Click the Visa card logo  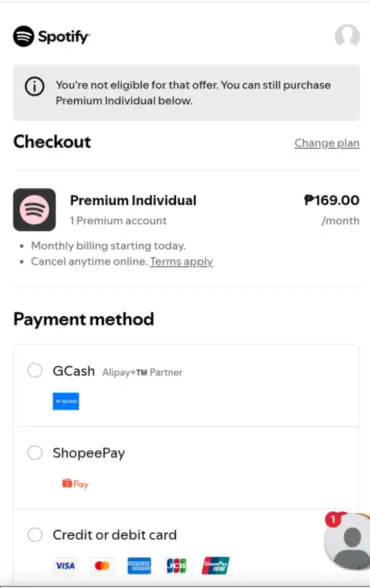(65, 566)
